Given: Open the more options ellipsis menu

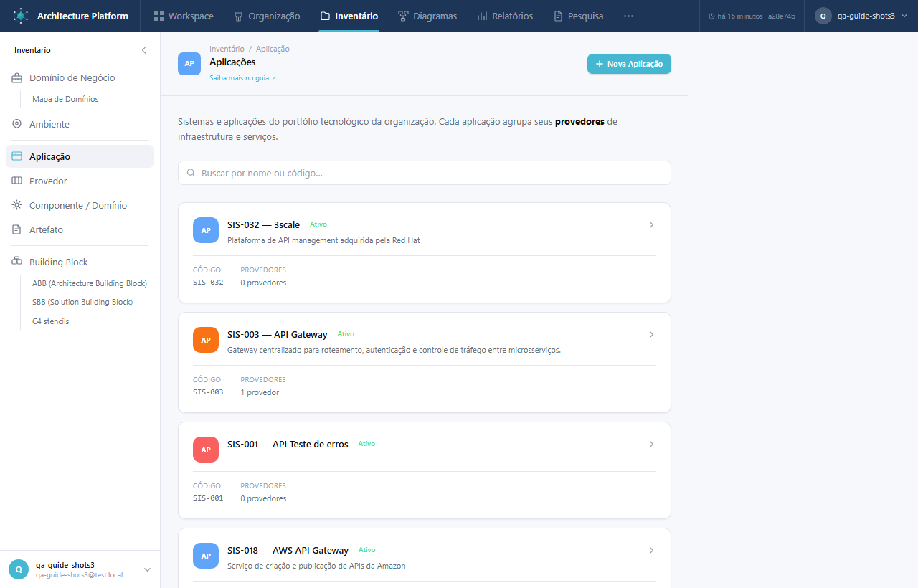Looking at the screenshot, I should (x=628, y=16).
